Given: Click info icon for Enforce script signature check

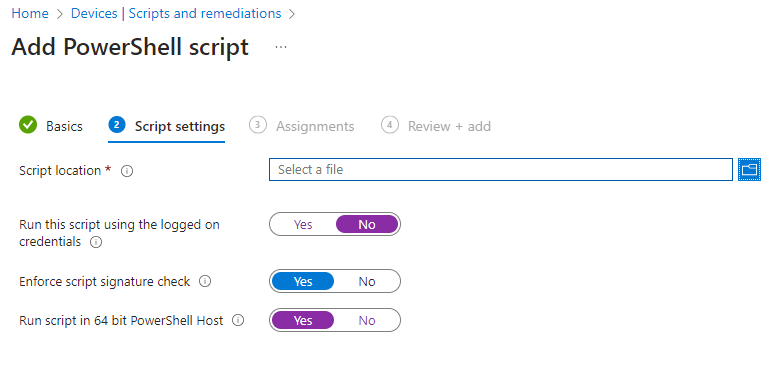Looking at the screenshot, I should click(x=205, y=281).
